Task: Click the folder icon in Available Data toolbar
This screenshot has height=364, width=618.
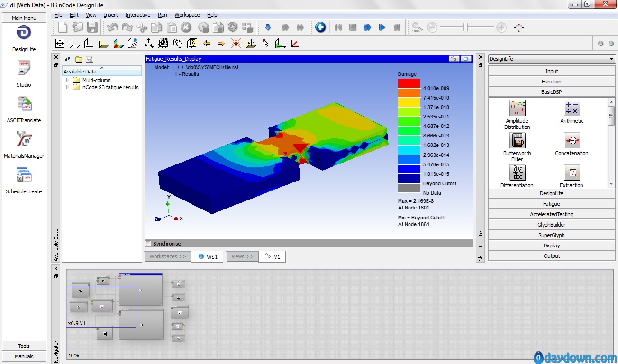Action: [x=79, y=59]
